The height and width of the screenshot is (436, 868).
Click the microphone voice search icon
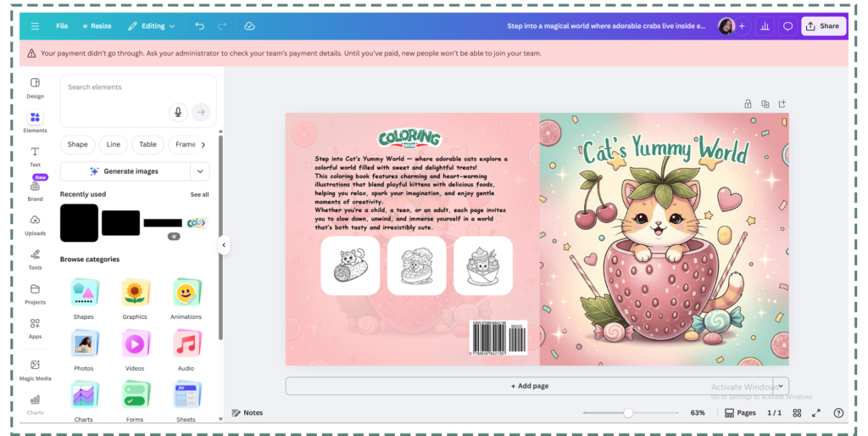(x=178, y=111)
